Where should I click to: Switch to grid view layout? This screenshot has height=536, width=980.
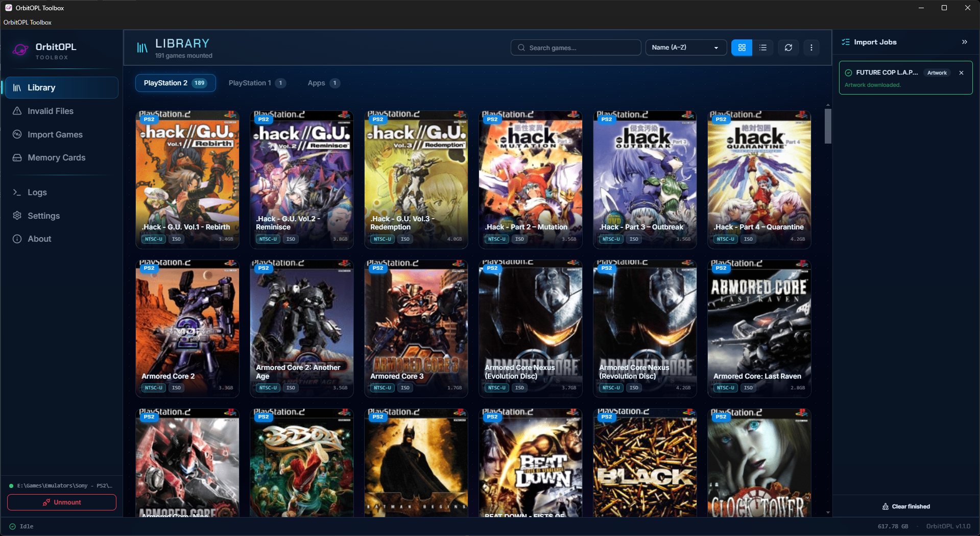click(742, 48)
